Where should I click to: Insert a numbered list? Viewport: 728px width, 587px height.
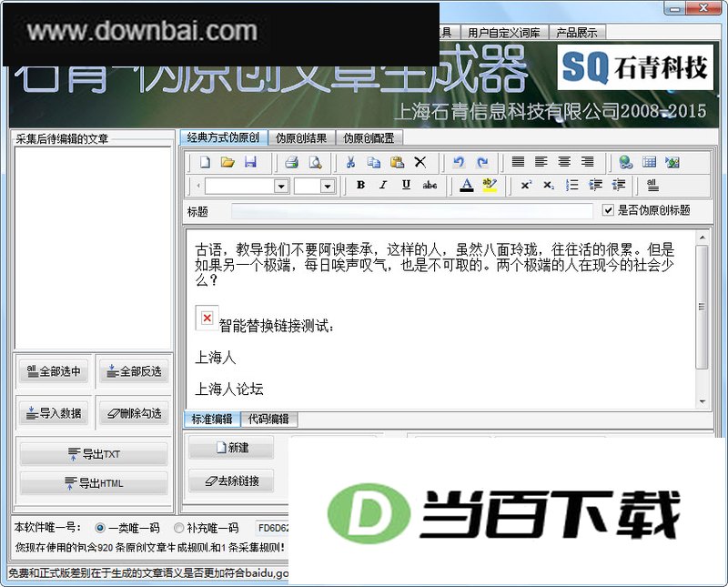point(572,185)
